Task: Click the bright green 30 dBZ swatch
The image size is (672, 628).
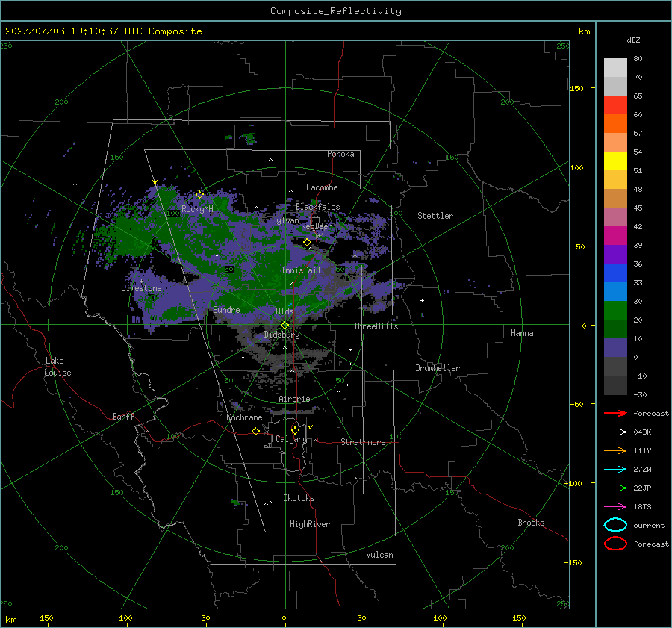Action: (615, 310)
